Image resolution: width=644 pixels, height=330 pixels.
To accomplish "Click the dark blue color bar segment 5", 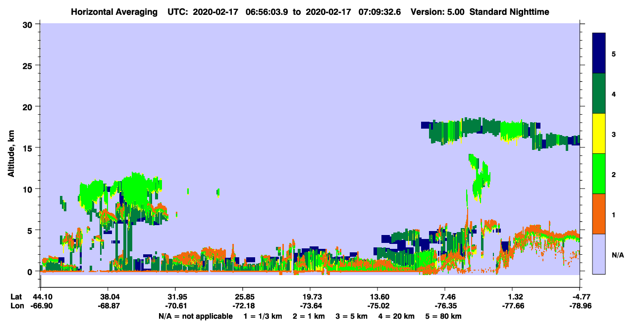I will click(x=599, y=53).
